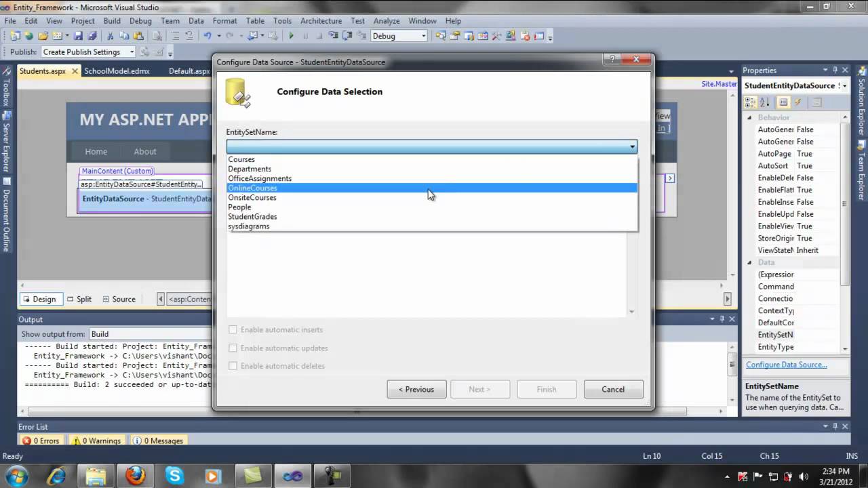
Task: Close the Students.aspx tab with its X
Action: [x=73, y=70]
